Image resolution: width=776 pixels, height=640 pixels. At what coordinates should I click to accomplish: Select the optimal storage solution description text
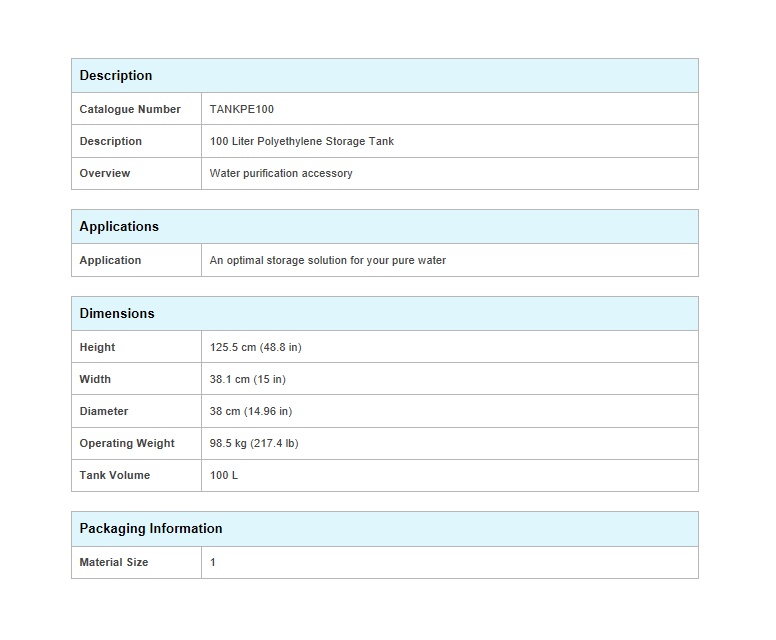[328, 260]
